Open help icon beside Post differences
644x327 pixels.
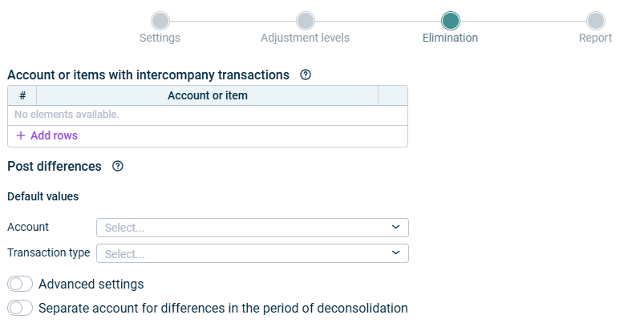pyautogui.click(x=117, y=166)
